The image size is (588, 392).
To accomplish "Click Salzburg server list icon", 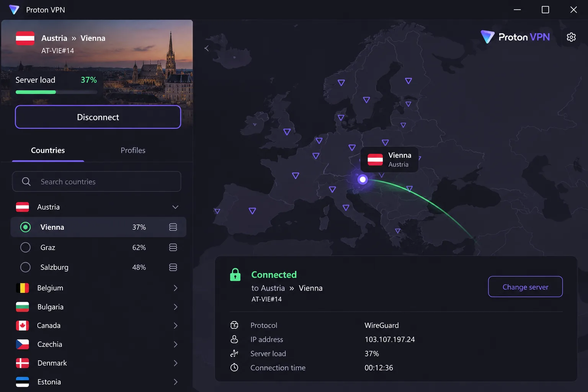I will pyautogui.click(x=173, y=267).
